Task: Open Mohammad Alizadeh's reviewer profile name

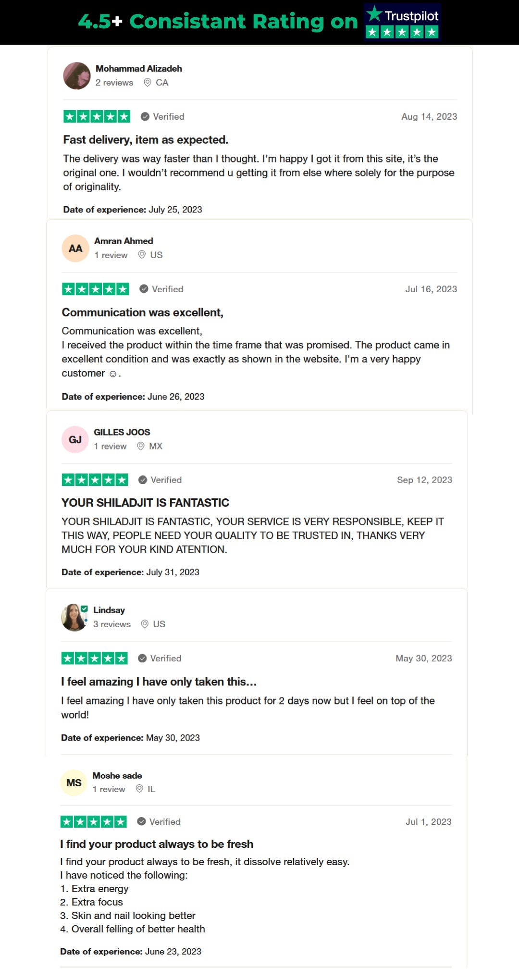Action: [138, 69]
